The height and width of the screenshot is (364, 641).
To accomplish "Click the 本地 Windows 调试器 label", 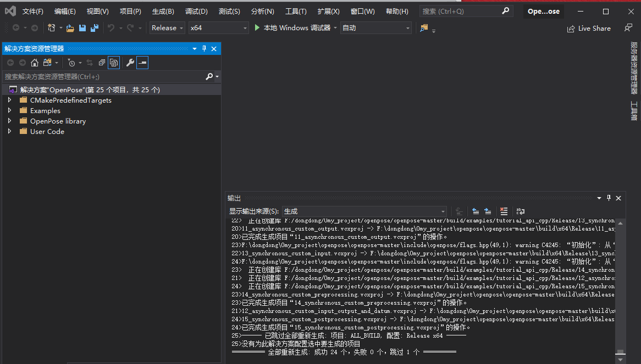I will (297, 28).
